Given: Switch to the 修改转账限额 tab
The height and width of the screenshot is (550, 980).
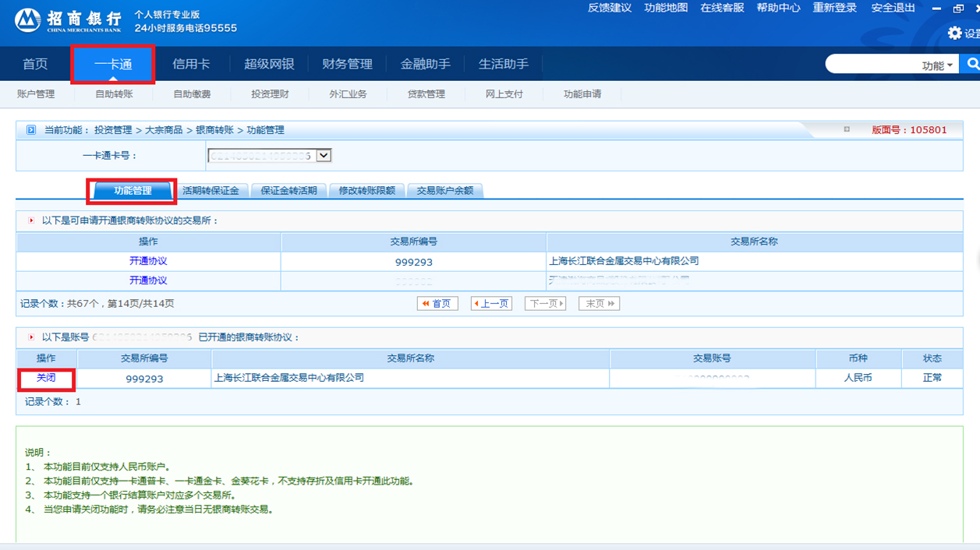Looking at the screenshot, I should 366,191.
